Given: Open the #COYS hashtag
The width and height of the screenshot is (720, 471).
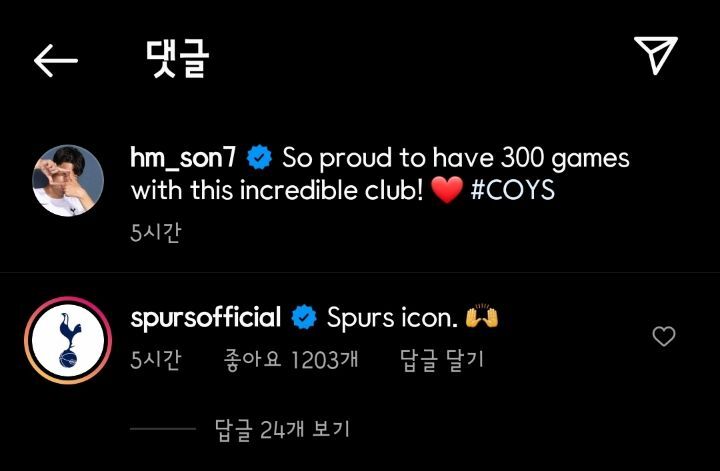Looking at the screenshot, I should (x=513, y=190).
